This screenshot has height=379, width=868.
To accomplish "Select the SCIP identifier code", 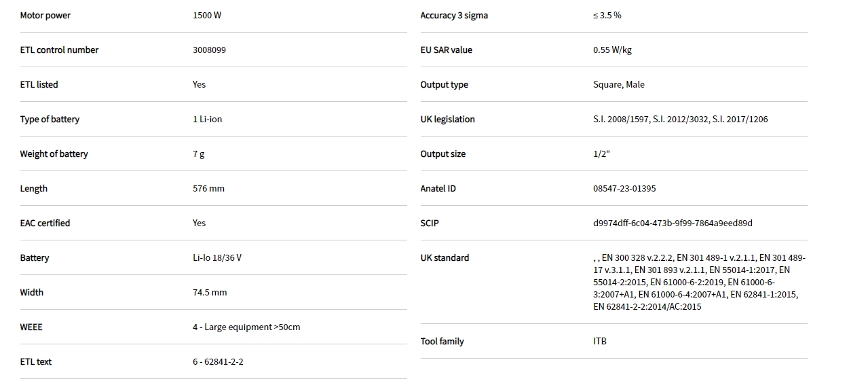I will pyautogui.click(x=673, y=223).
